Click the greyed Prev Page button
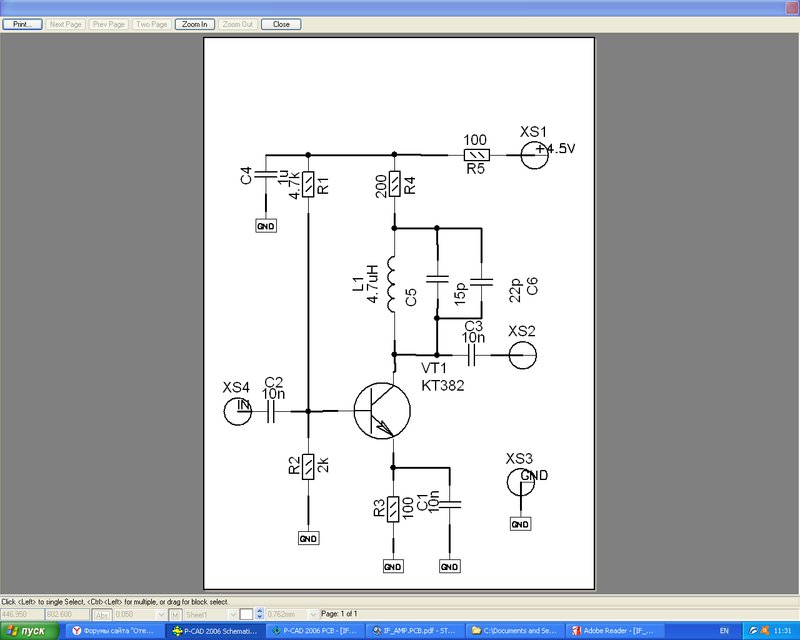Image resolution: width=800 pixels, height=640 pixels. (109, 24)
